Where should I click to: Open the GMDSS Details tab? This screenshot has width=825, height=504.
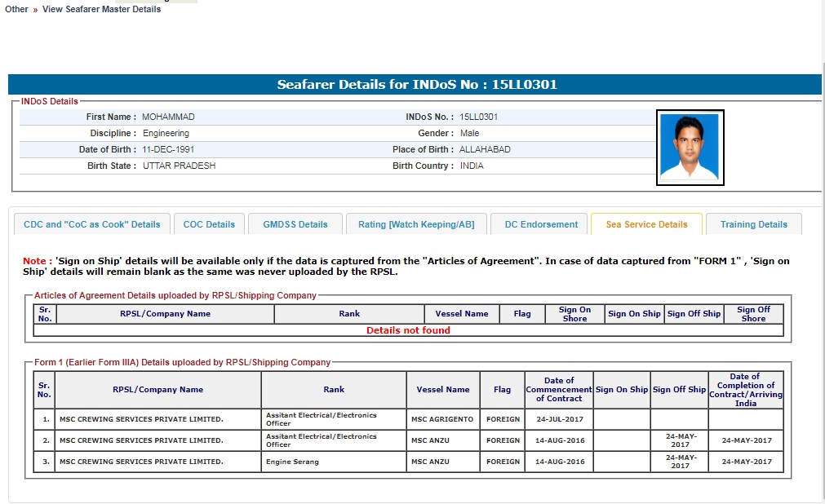point(295,224)
